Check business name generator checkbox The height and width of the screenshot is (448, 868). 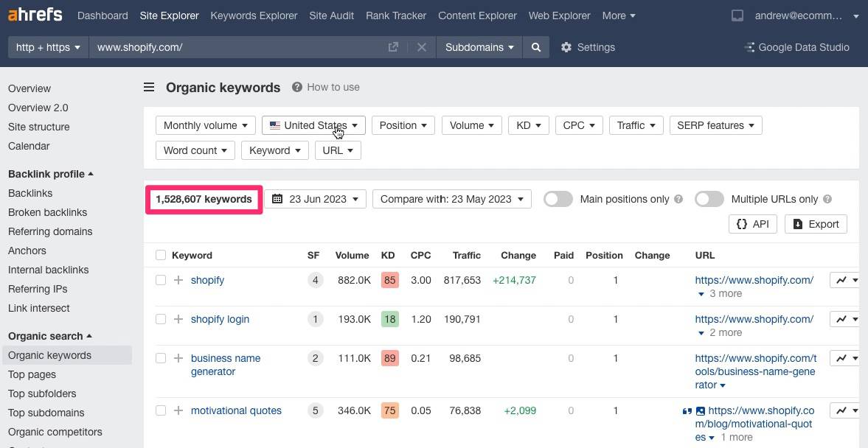click(161, 358)
